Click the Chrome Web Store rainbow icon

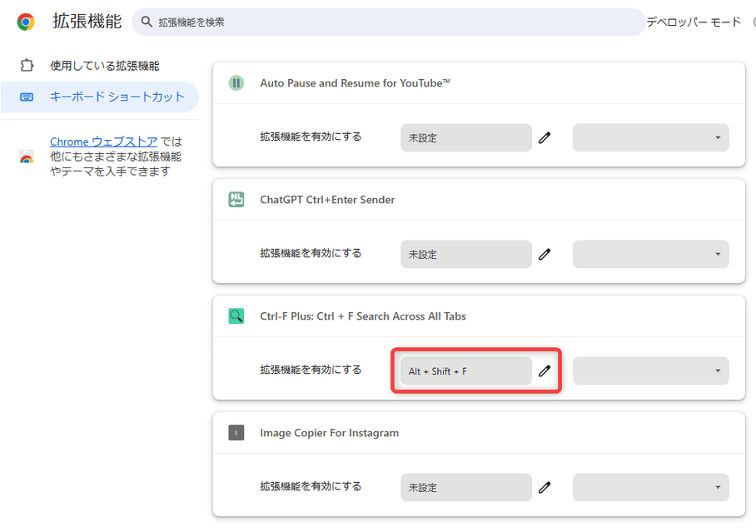[x=27, y=157]
